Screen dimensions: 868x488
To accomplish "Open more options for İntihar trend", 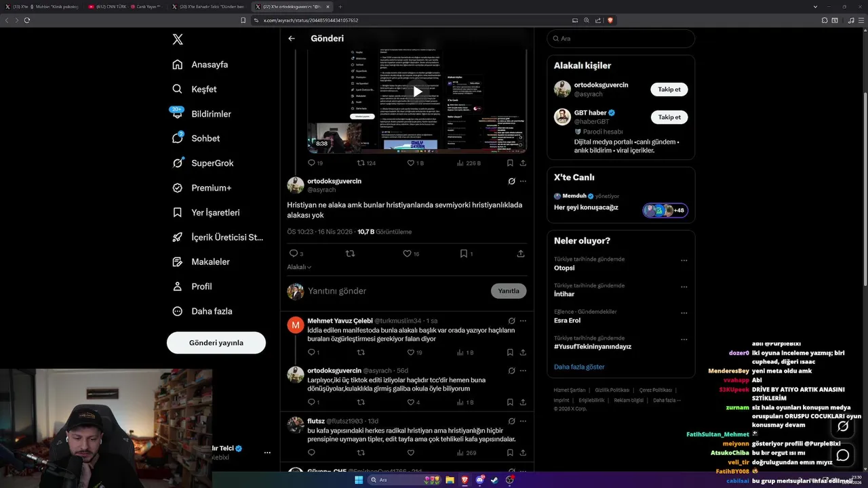I will click(x=684, y=287).
